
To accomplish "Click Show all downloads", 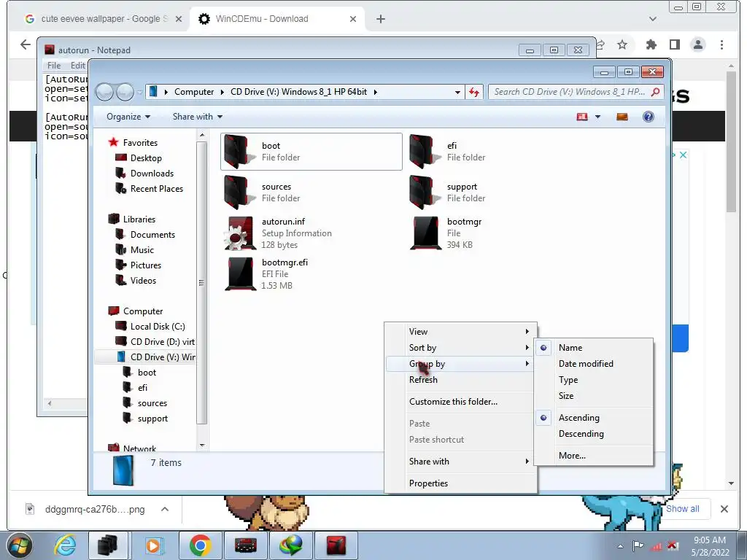I will (682, 508).
